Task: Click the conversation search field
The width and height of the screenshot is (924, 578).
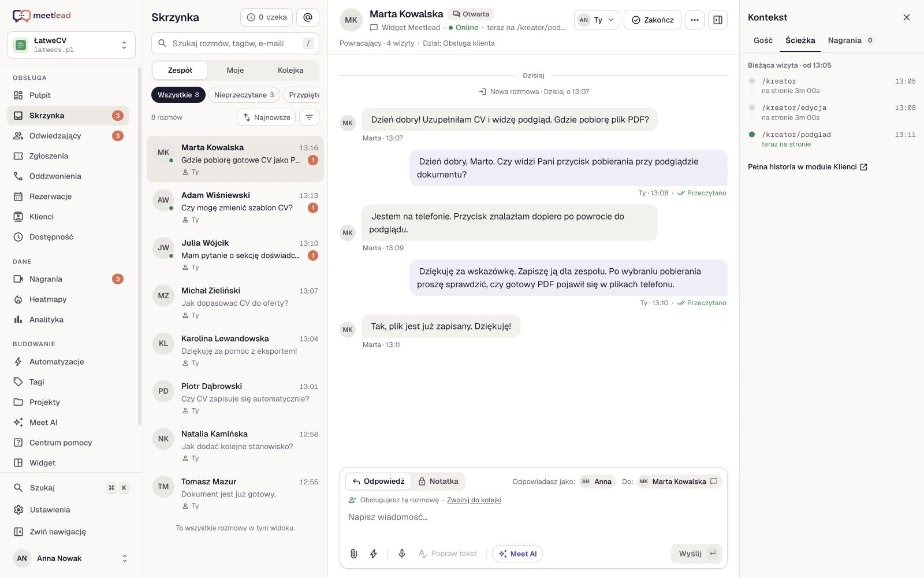Action: click(x=235, y=43)
